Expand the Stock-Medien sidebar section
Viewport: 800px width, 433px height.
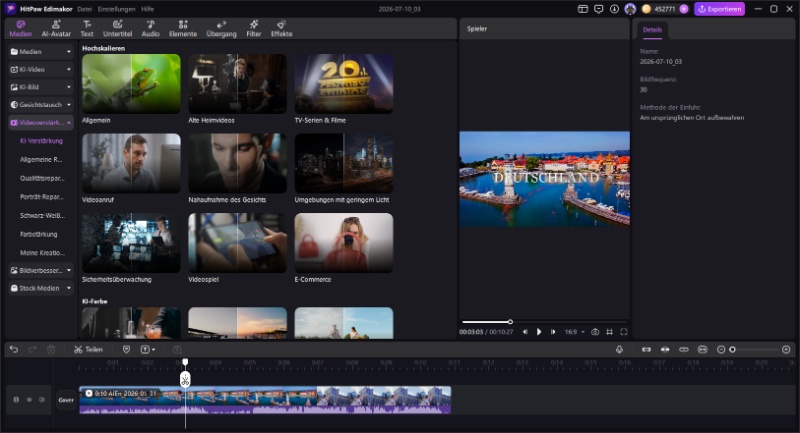pyautogui.click(x=41, y=288)
